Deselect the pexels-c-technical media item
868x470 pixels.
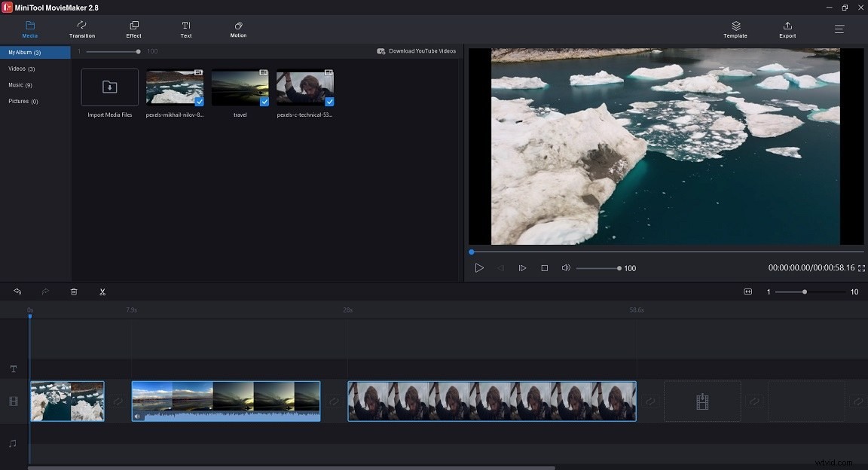(329, 100)
